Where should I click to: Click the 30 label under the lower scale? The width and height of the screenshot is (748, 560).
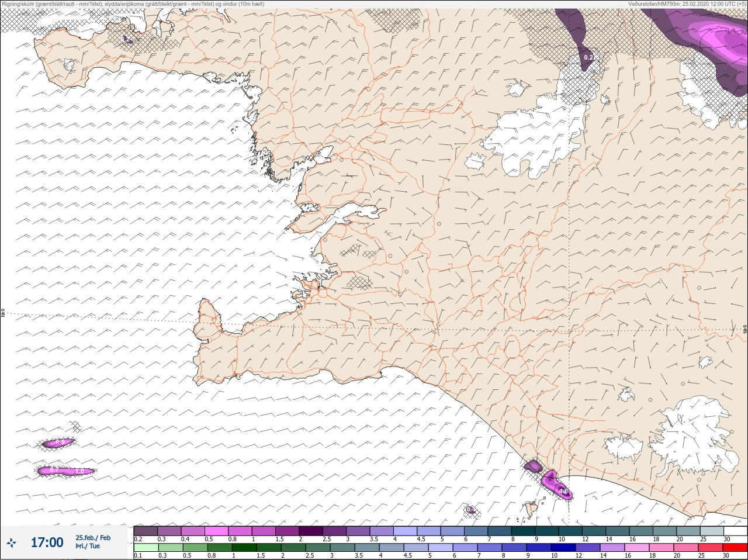pyautogui.click(x=726, y=555)
